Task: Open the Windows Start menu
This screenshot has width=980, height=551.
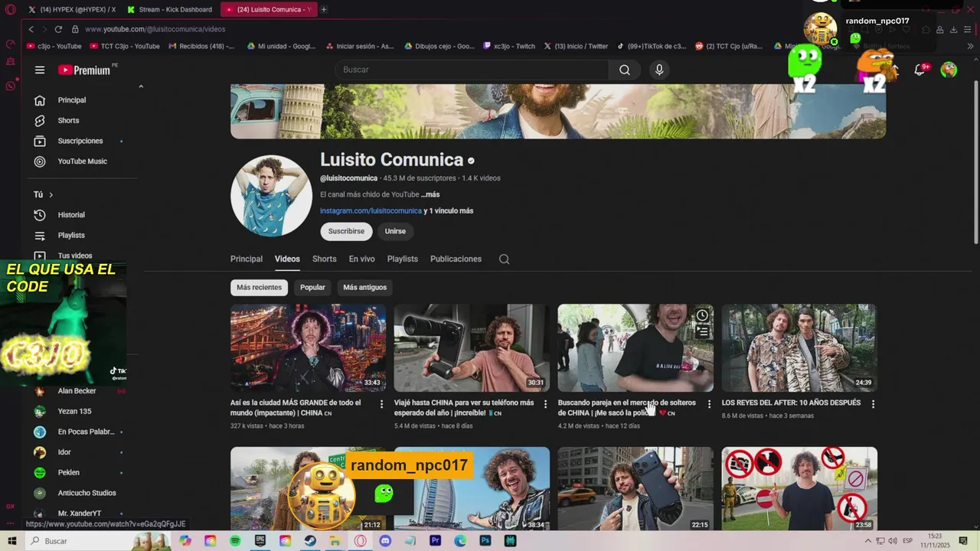Action: click(x=11, y=541)
